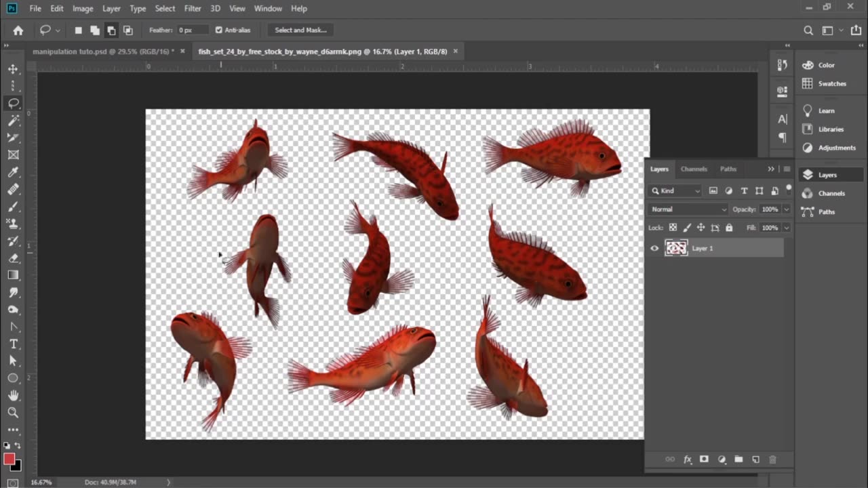Toggle the Anti-alias checkbox

(218, 30)
